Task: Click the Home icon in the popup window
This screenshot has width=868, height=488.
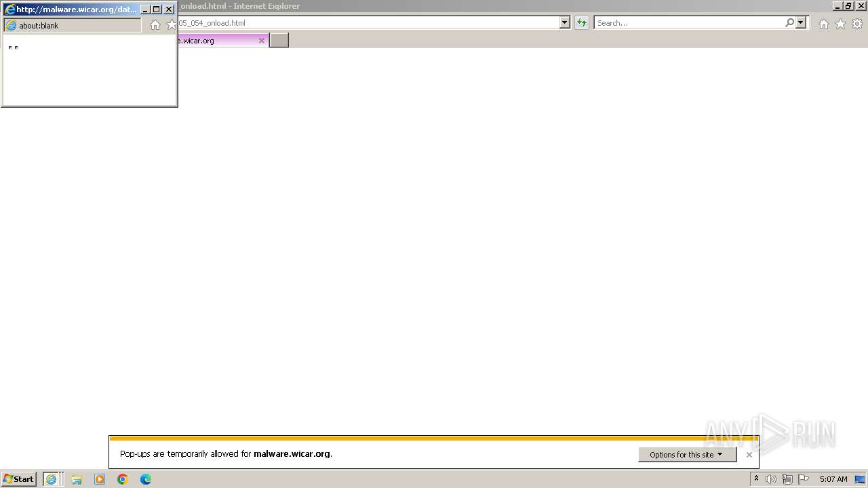Action: pyautogui.click(x=155, y=25)
